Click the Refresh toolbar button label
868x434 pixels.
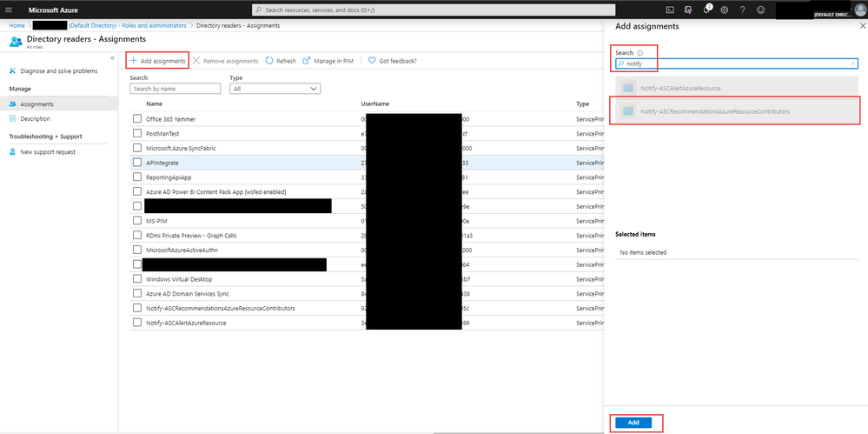[286, 61]
